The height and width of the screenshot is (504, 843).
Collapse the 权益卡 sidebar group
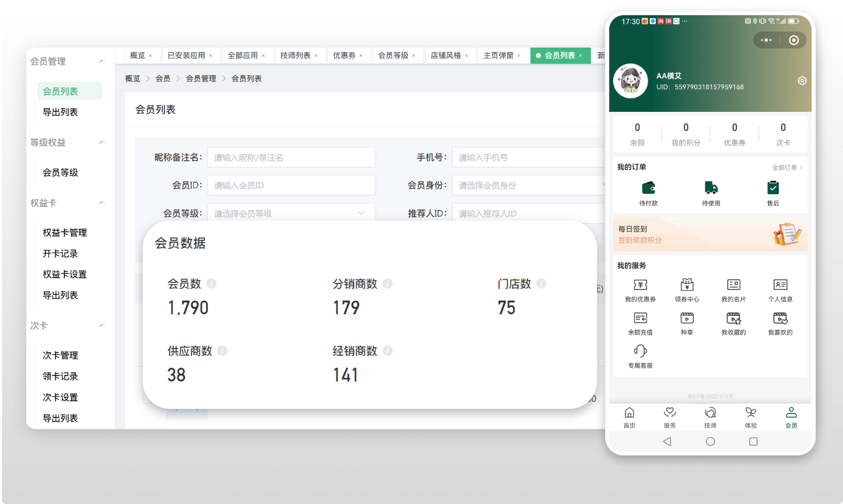coord(102,203)
